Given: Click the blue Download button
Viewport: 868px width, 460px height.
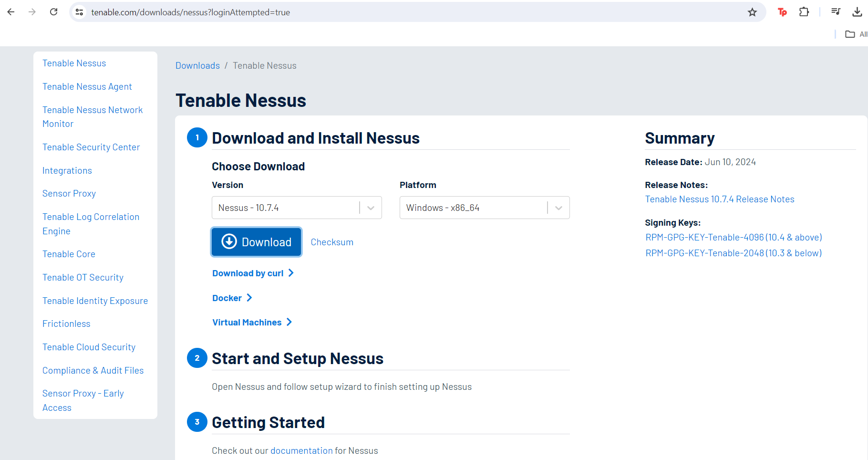Looking at the screenshot, I should click(257, 242).
